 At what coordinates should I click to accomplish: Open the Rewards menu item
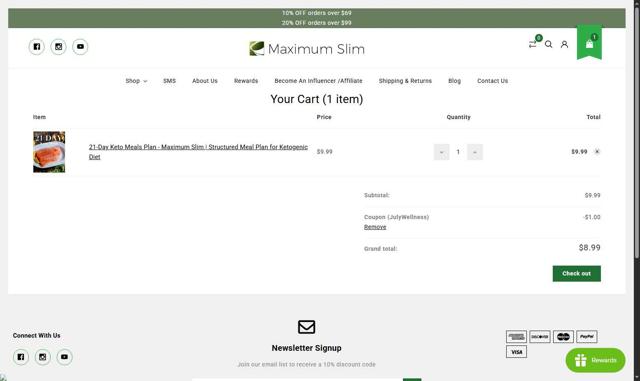246,81
